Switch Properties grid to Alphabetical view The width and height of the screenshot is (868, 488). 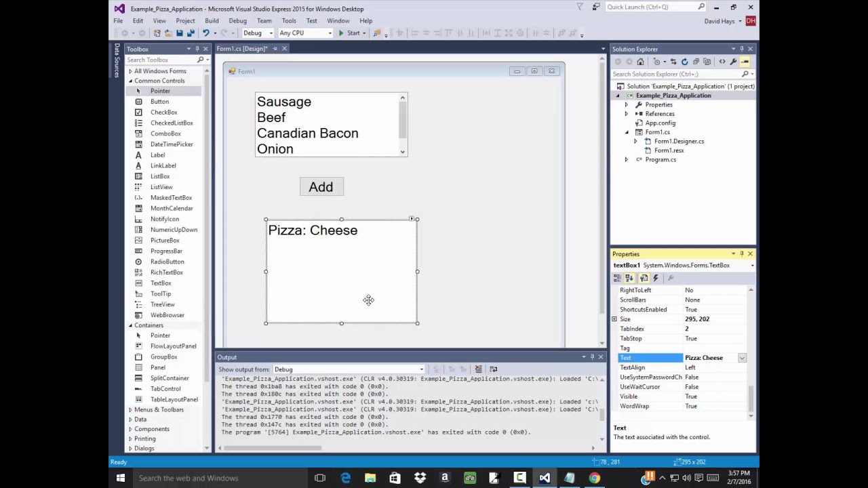(x=629, y=278)
